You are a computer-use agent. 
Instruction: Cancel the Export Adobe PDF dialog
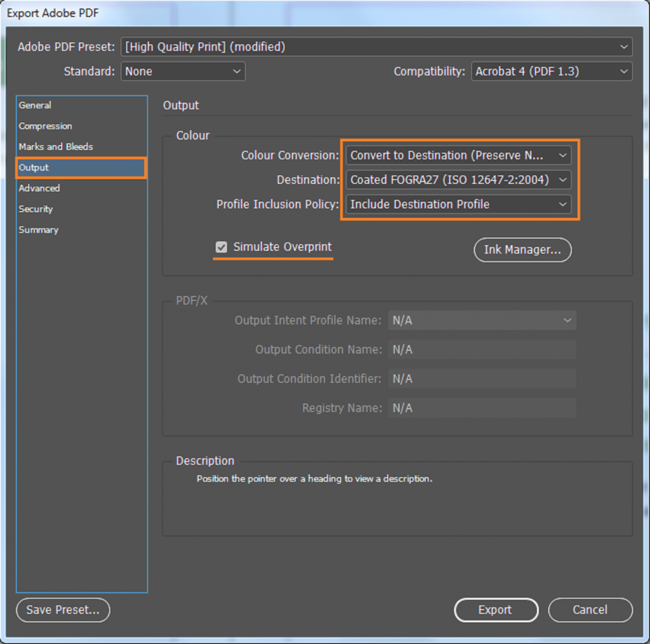click(x=590, y=610)
